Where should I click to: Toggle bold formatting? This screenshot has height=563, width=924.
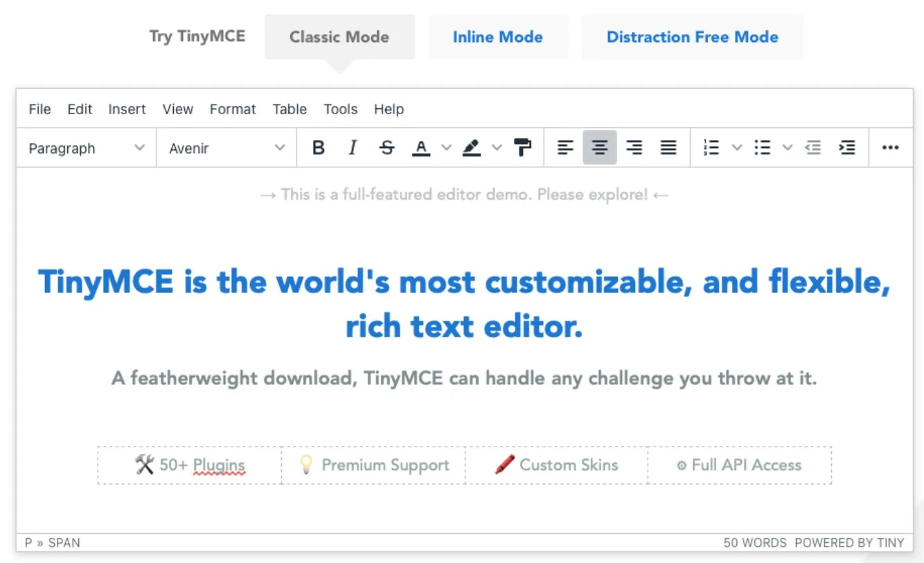(319, 148)
